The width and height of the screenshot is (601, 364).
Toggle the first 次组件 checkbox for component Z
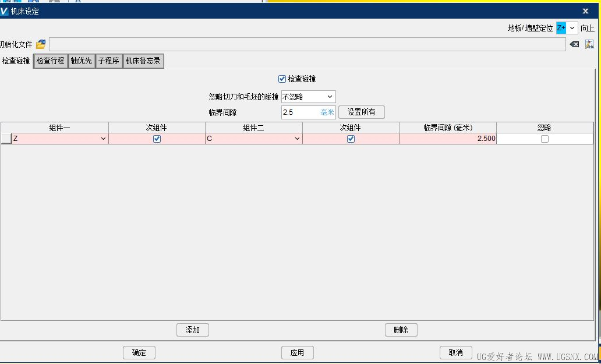[157, 139]
